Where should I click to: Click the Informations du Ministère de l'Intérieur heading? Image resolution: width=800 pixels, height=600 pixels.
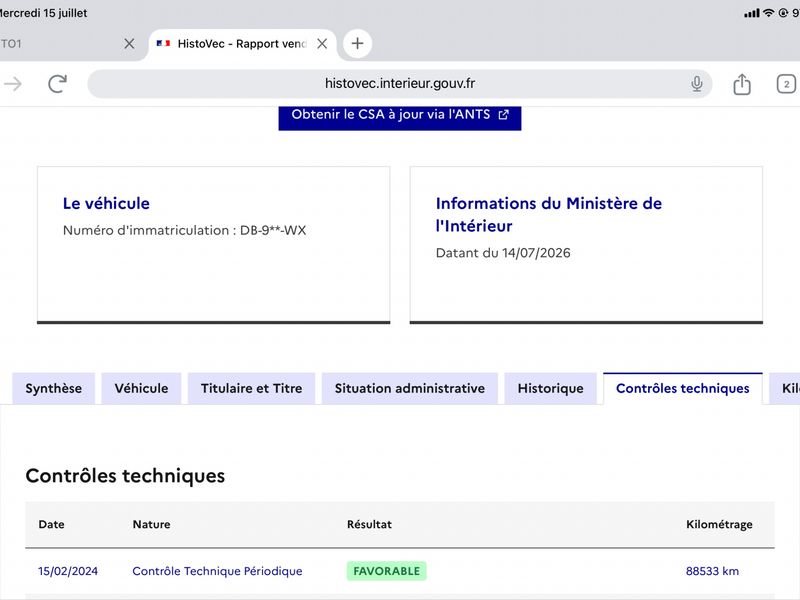548,214
